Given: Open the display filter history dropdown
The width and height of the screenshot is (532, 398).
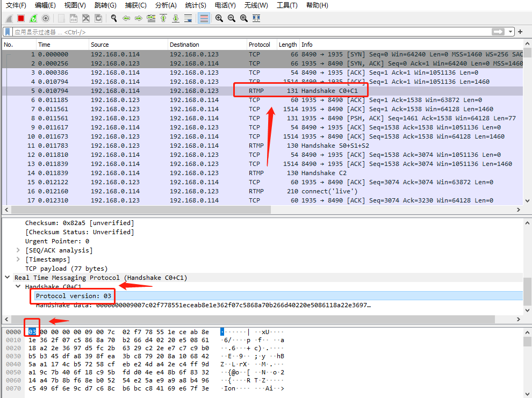Looking at the screenshot, I should pyautogui.click(x=511, y=32).
